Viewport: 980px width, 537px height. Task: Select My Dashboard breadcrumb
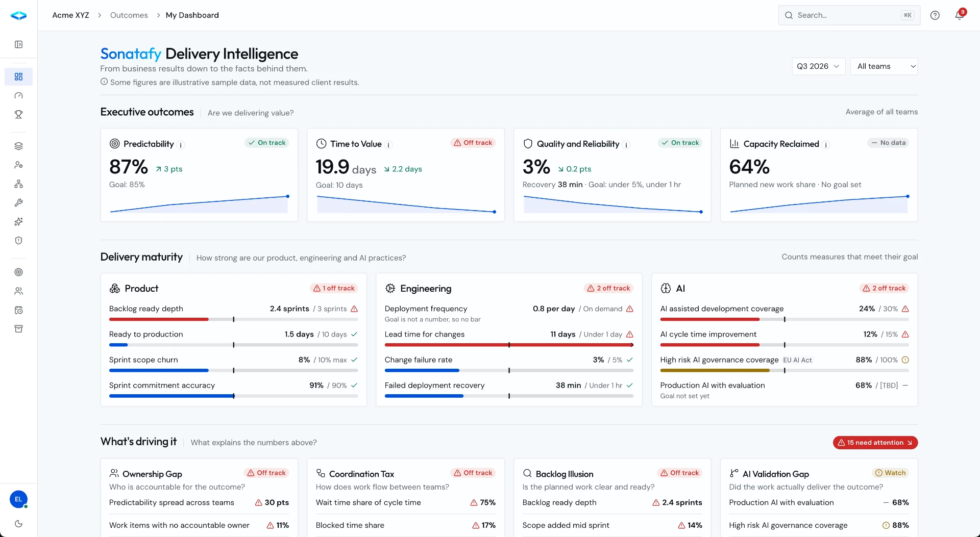point(192,15)
